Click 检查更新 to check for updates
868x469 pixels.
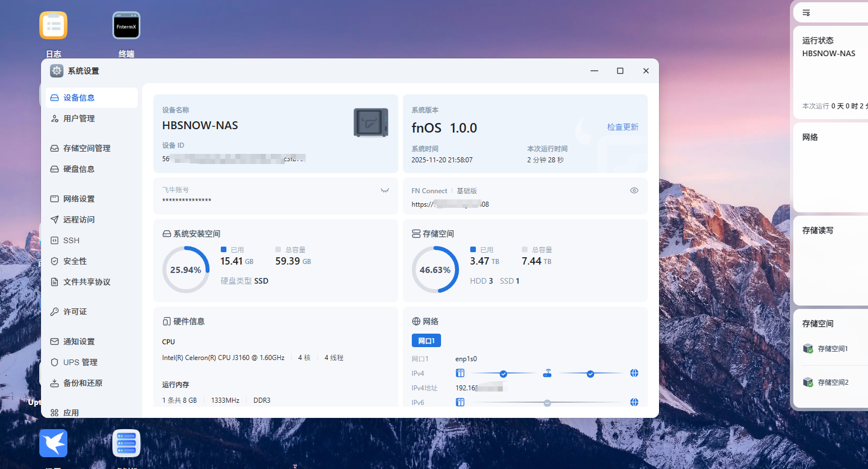click(x=622, y=127)
